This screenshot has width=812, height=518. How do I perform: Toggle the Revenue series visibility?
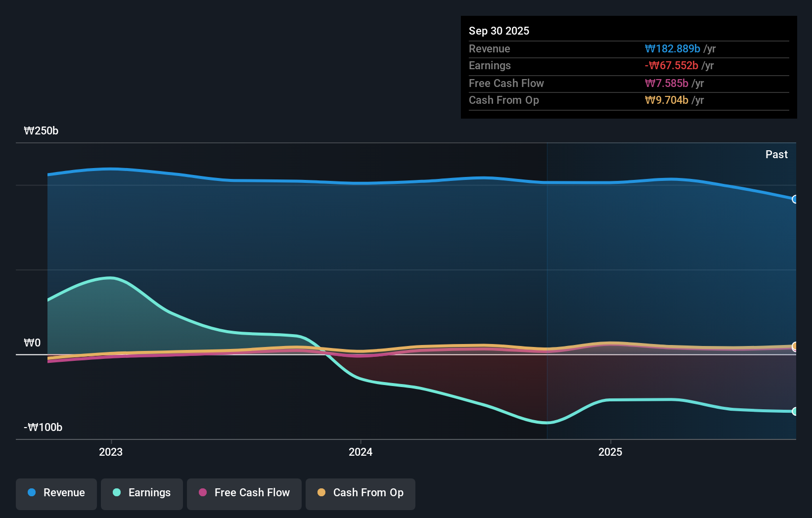56,493
